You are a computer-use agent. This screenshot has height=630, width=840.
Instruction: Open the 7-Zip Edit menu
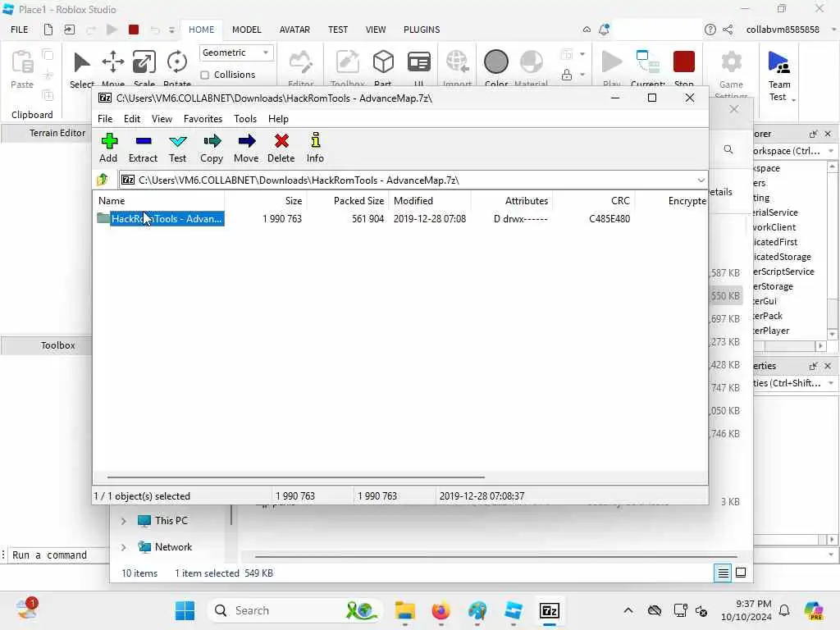(x=132, y=119)
